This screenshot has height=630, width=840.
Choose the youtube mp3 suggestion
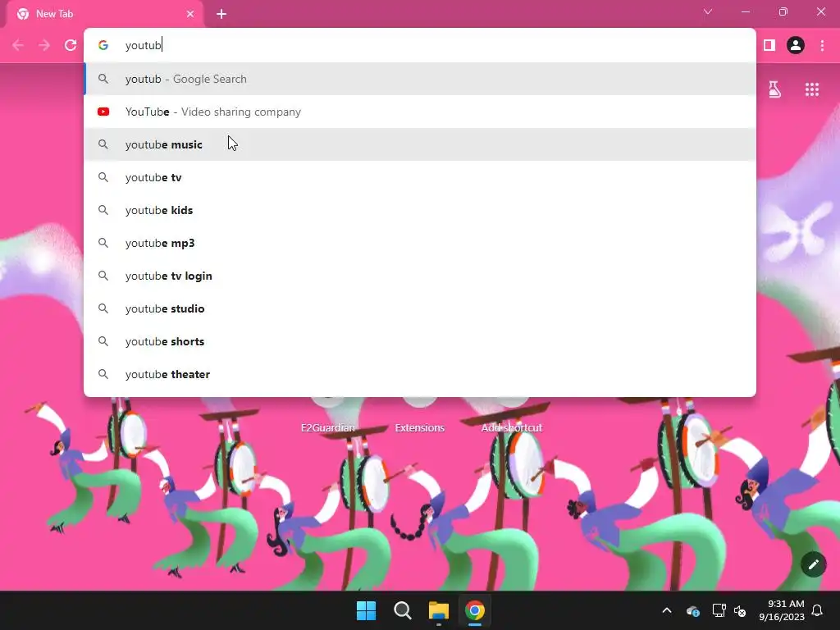click(420, 243)
